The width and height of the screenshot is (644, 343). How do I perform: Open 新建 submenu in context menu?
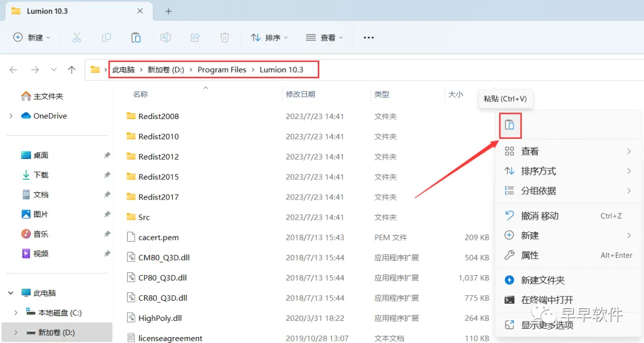click(x=568, y=235)
